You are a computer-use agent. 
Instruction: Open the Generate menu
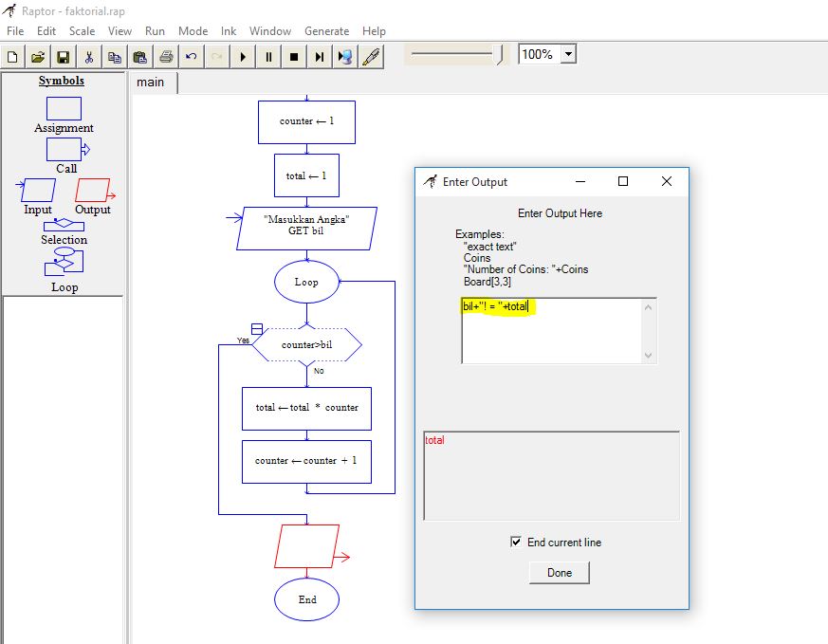click(x=327, y=30)
